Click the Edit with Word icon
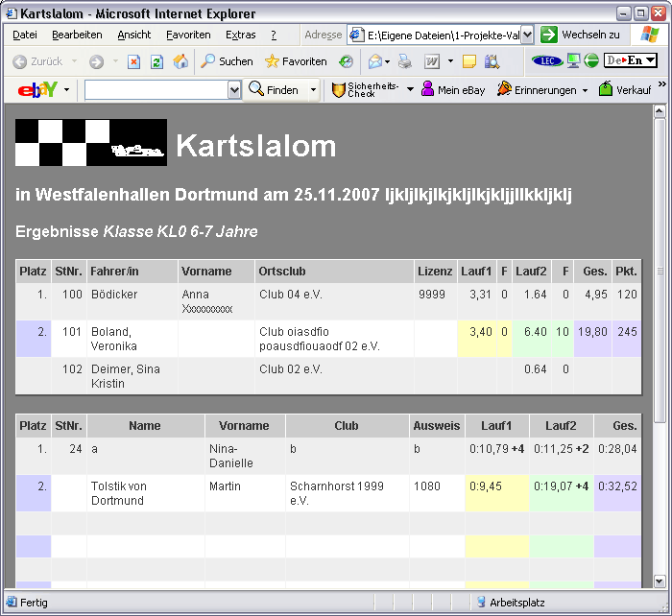The width and height of the screenshot is (672, 616). pyautogui.click(x=432, y=62)
